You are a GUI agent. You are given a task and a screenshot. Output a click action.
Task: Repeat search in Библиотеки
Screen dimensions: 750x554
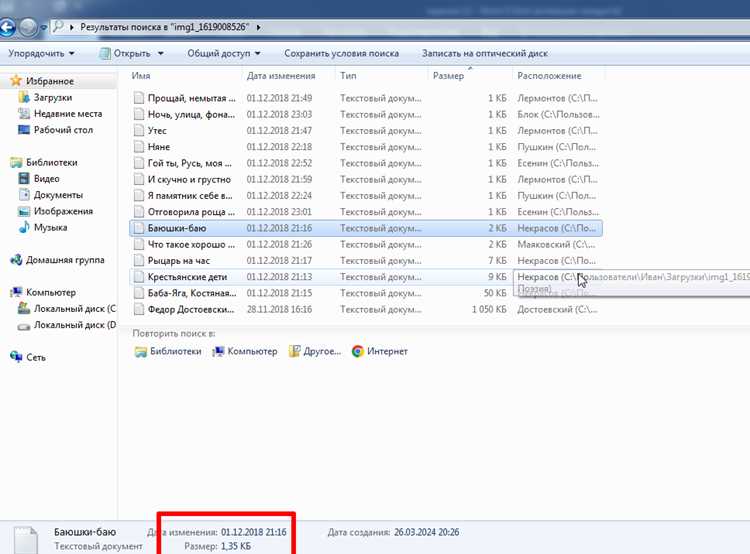click(168, 352)
